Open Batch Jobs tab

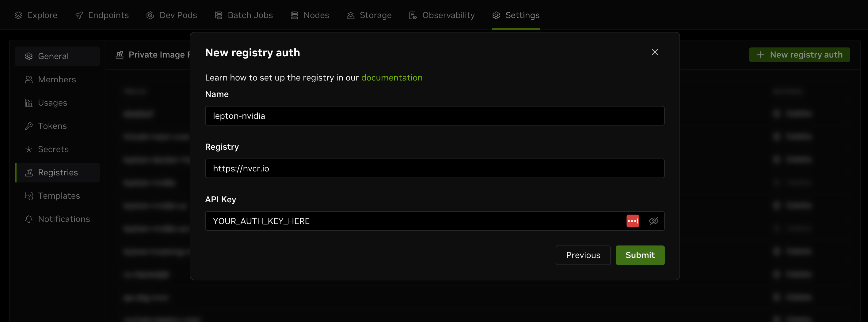click(244, 15)
